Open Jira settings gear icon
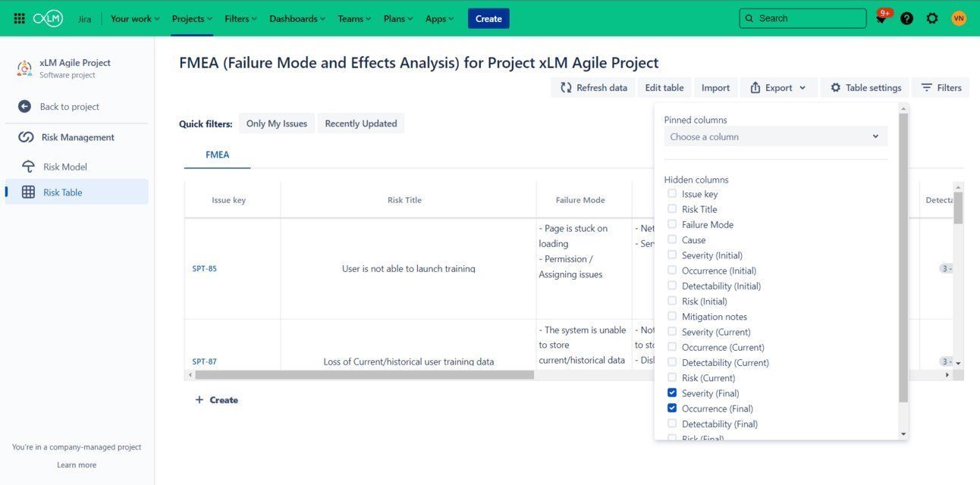Screen dimensions: 980x485 932,18
